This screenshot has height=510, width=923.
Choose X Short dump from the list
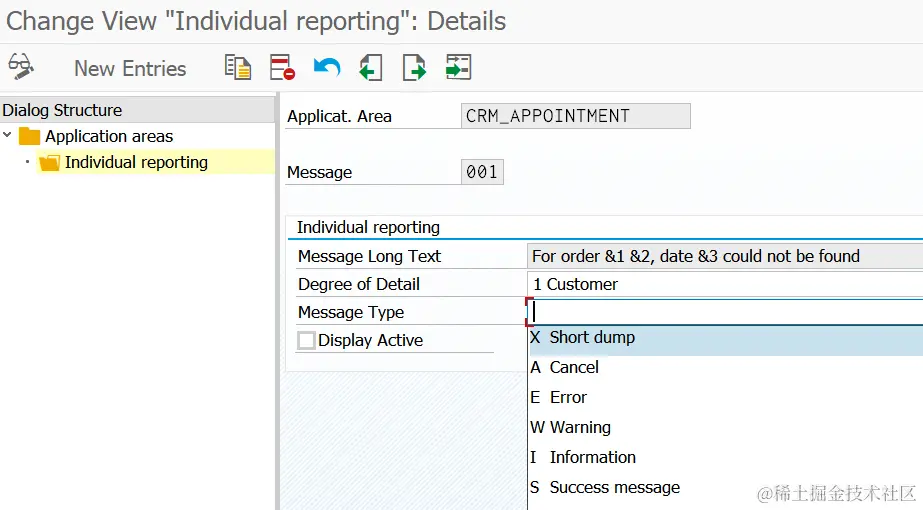[726, 340]
